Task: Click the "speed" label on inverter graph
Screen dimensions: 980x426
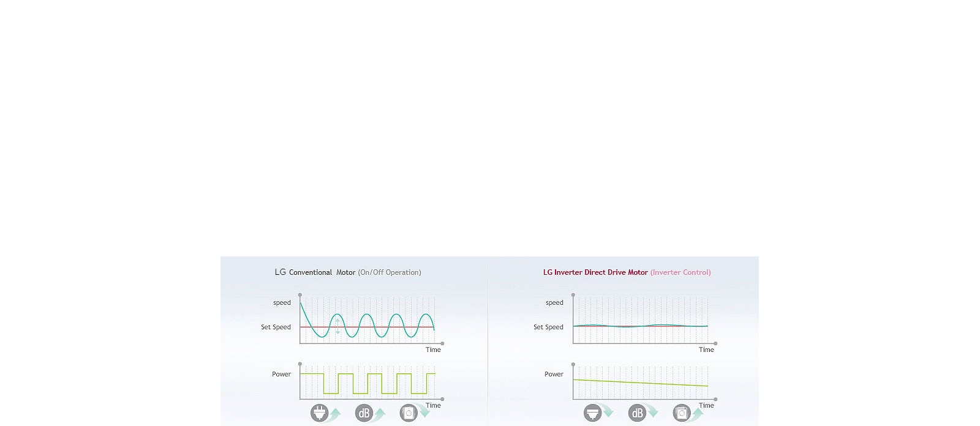Action: pyautogui.click(x=554, y=302)
